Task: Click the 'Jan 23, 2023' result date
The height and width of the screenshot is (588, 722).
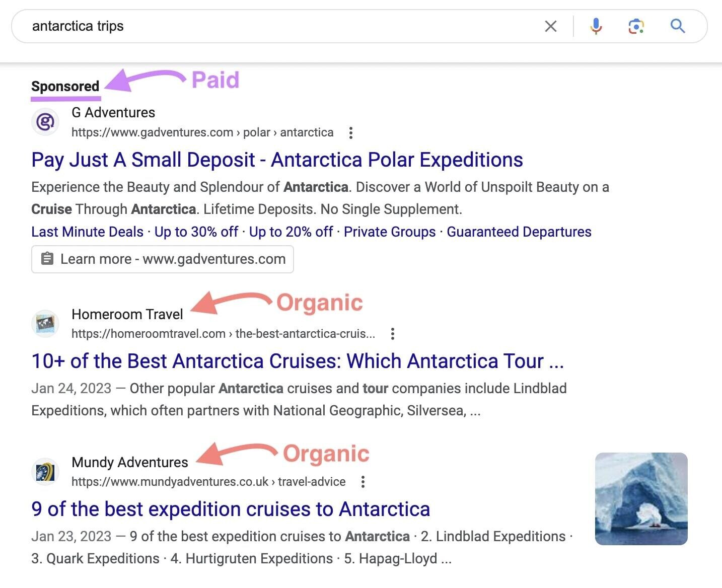Action: coord(71,537)
